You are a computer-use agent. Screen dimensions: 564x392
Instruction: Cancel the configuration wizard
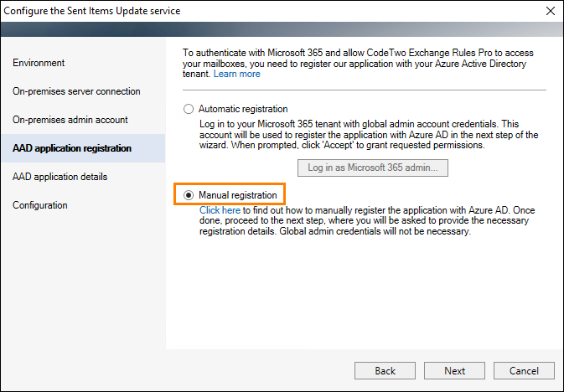pyautogui.click(x=524, y=371)
